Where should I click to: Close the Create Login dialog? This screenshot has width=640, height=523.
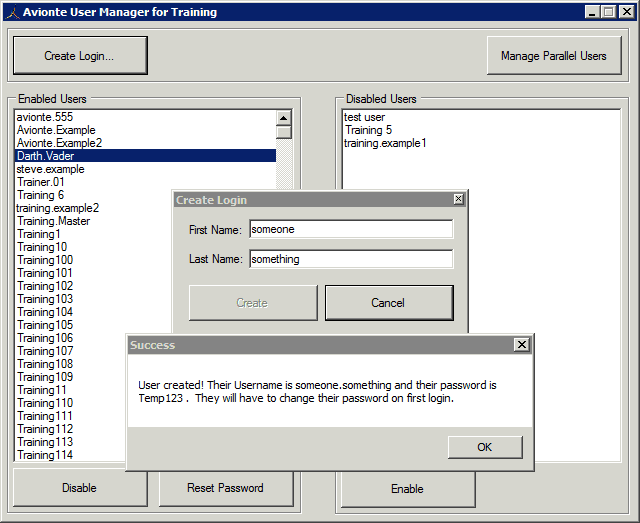(458, 199)
